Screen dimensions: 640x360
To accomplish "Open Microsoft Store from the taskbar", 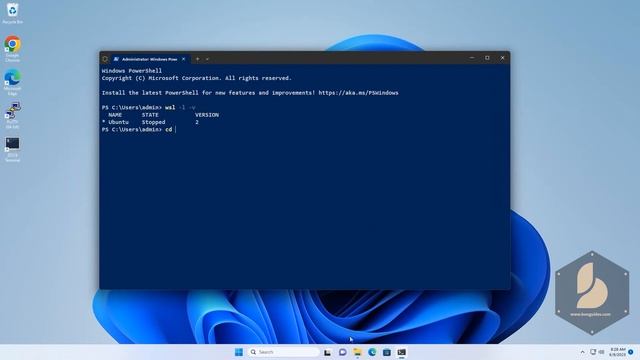I will (x=387, y=352).
